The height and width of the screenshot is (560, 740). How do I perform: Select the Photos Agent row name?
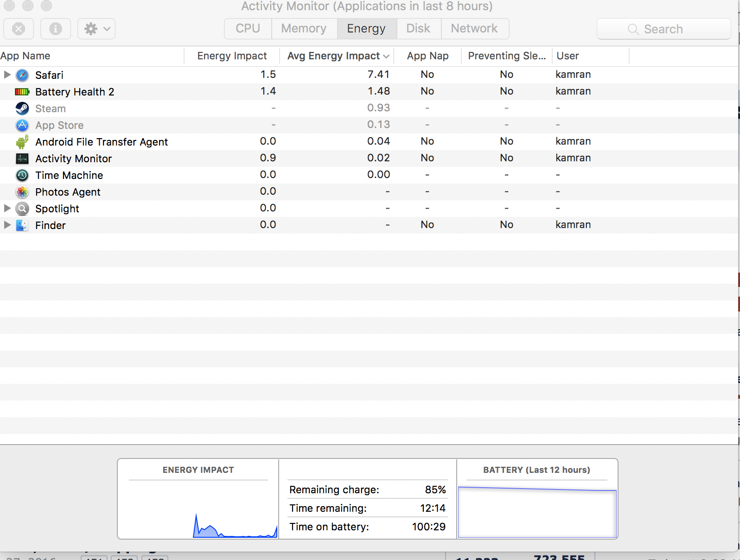tap(68, 192)
